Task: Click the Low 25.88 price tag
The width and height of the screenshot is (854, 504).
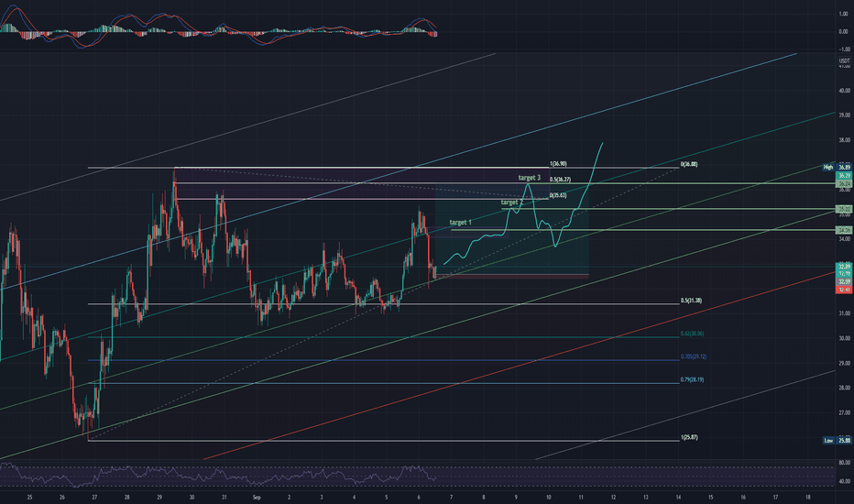Action: 837,440
